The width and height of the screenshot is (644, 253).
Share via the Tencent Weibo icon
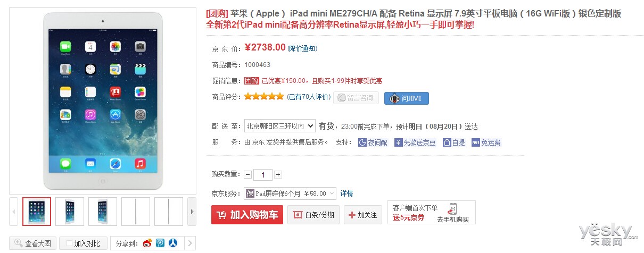(x=160, y=243)
